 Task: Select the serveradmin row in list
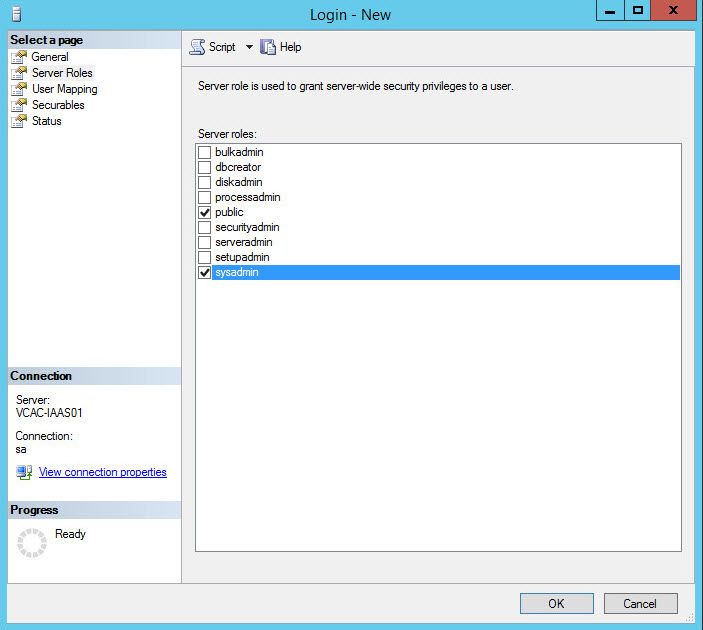(x=438, y=243)
